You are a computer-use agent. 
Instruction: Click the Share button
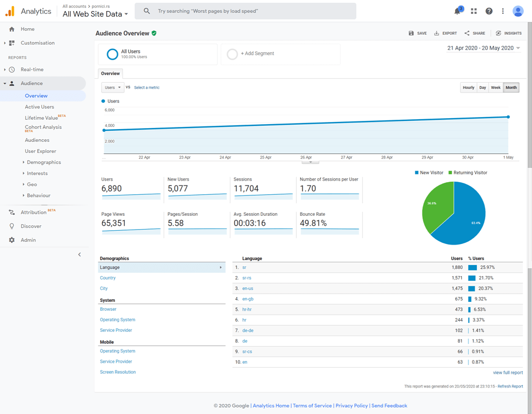point(475,33)
